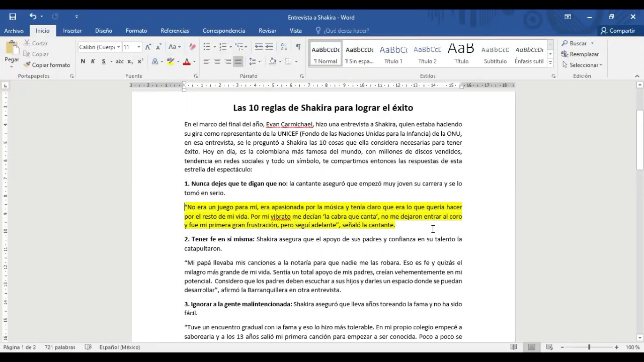The height and width of the screenshot is (362, 644).
Task: Click '721 palabras' word count
Action: (x=60, y=347)
